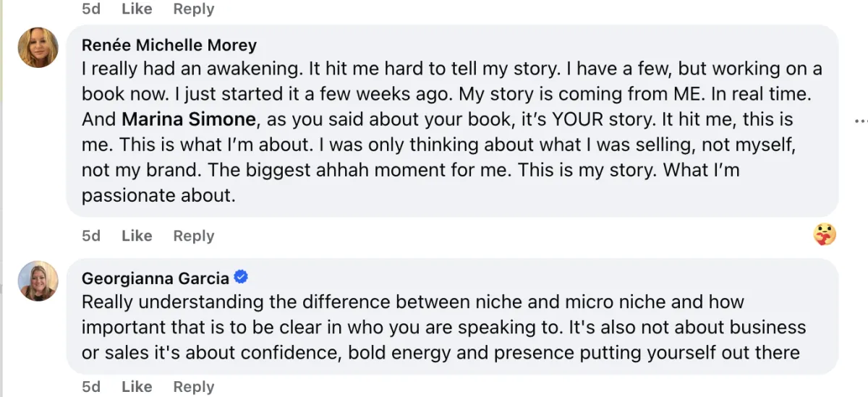The height and width of the screenshot is (397, 868).
Task: Open the Marina Simone mention link
Action: click(189, 119)
